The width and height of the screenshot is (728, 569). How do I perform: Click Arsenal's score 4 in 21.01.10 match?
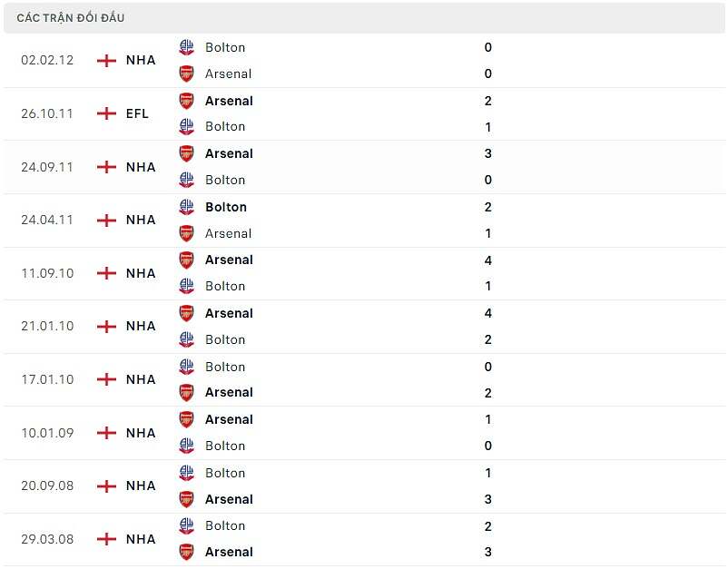pos(488,313)
